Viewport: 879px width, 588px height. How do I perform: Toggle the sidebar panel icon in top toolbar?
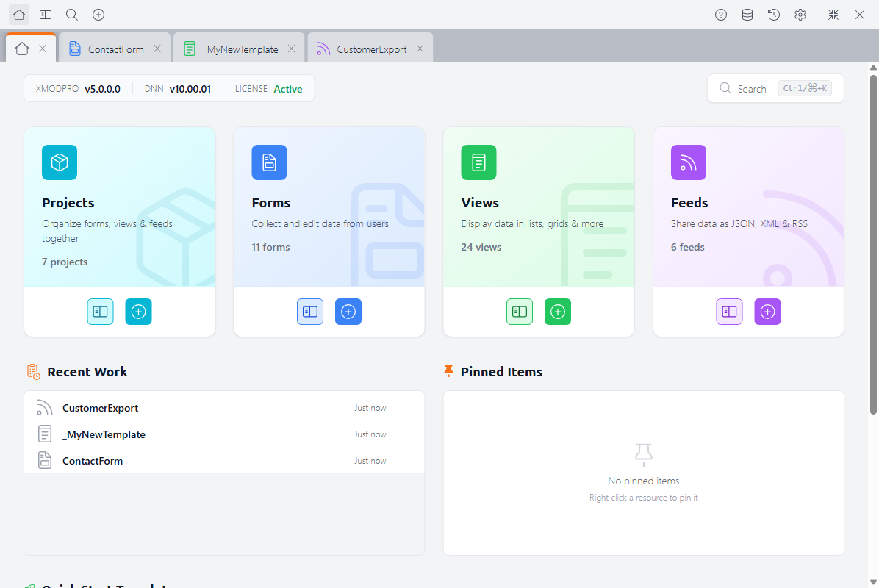(x=46, y=15)
